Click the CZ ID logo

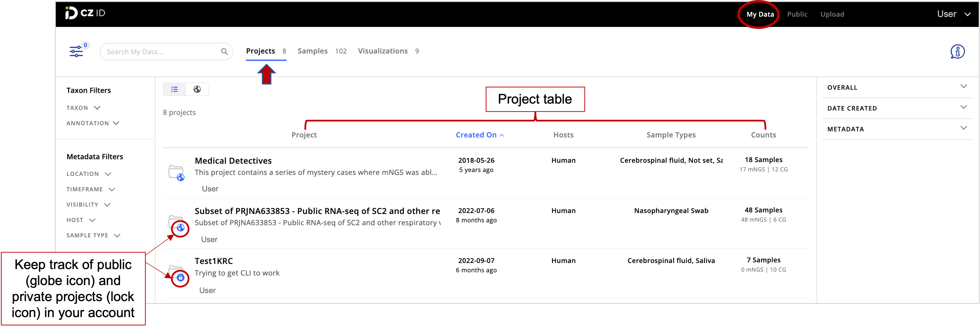point(85,13)
